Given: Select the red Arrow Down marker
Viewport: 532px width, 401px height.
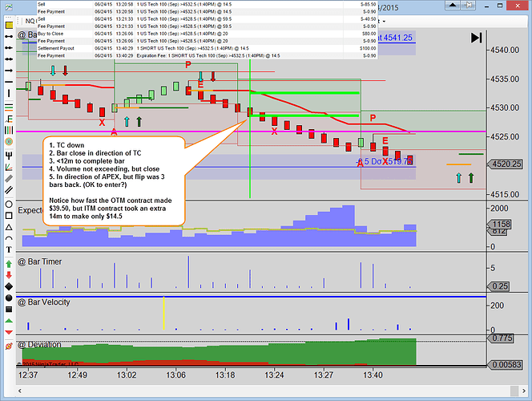Looking at the screenshot, I should pos(9,275).
